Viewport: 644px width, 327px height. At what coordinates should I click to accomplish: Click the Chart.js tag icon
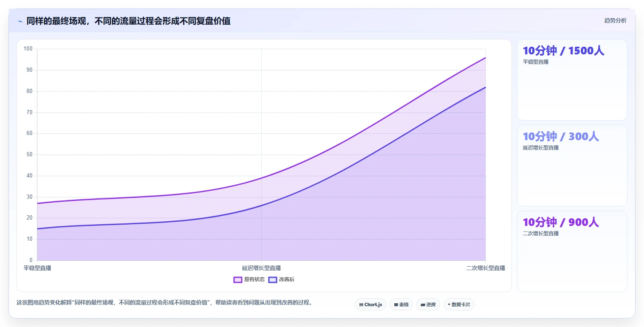pos(361,304)
